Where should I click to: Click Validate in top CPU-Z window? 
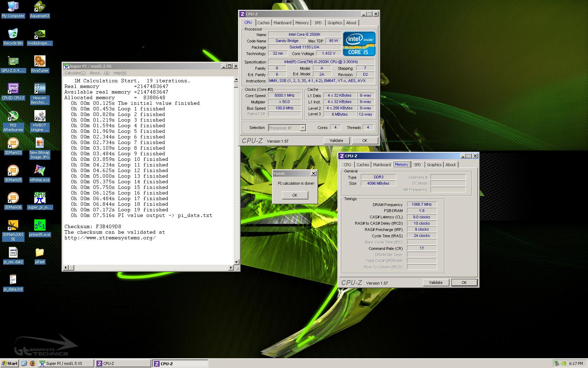[336, 141]
